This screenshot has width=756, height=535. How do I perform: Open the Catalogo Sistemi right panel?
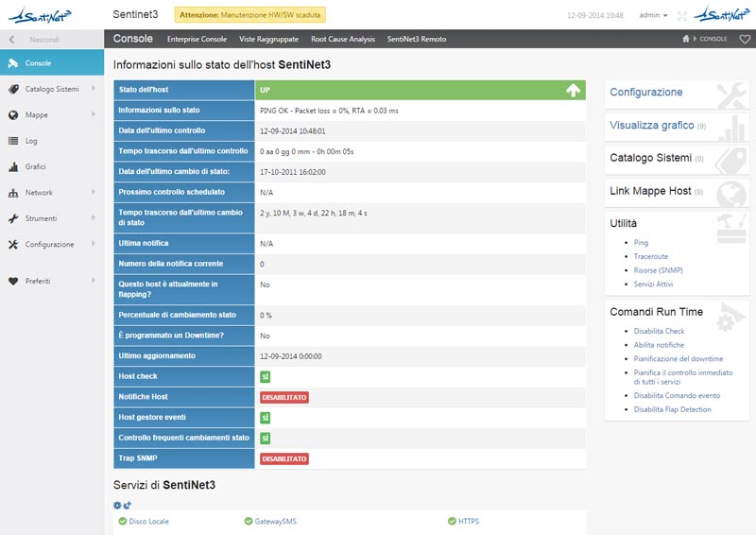677,159
